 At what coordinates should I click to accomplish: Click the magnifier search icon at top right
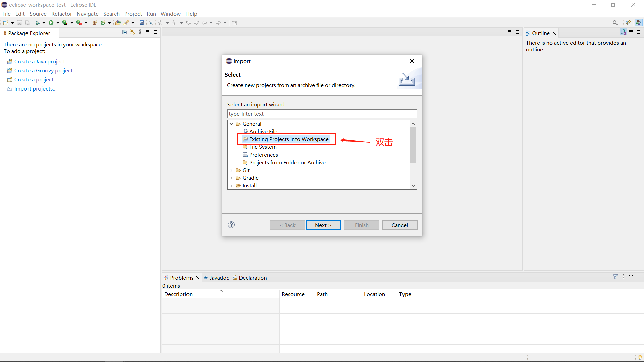click(x=615, y=23)
